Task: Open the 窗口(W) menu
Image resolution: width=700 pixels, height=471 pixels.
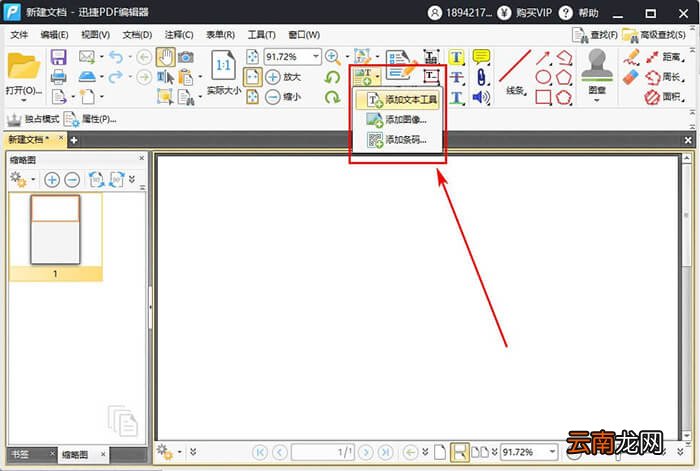Action: pos(304,35)
